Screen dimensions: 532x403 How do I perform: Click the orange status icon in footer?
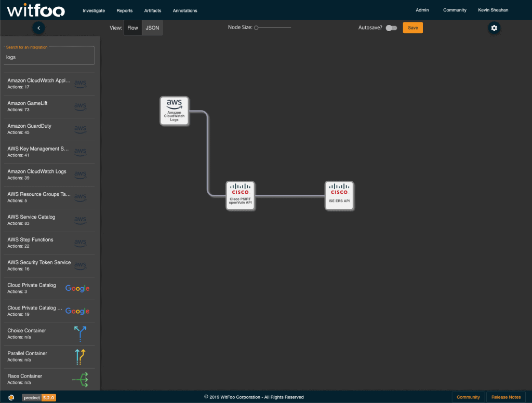point(11,397)
